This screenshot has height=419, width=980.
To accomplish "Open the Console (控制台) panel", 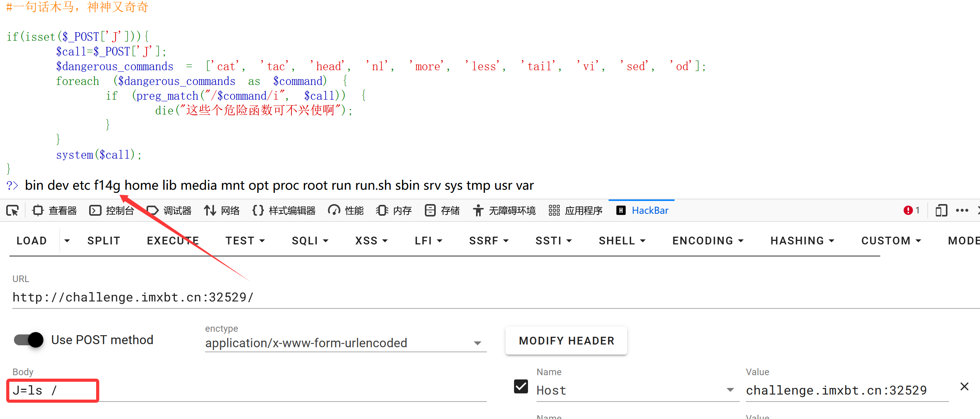I will pyautogui.click(x=112, y=211).
